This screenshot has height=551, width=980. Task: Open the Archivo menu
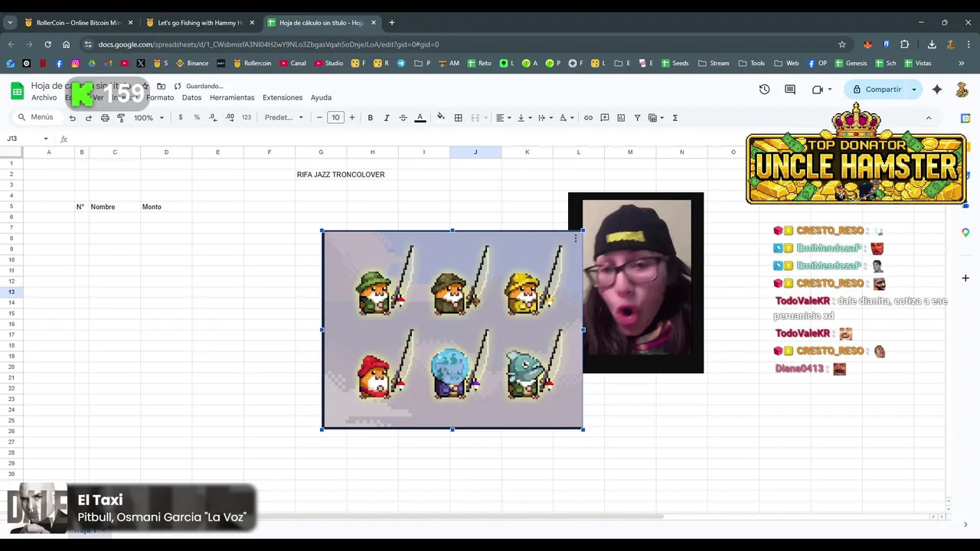[x=44, y=98]
